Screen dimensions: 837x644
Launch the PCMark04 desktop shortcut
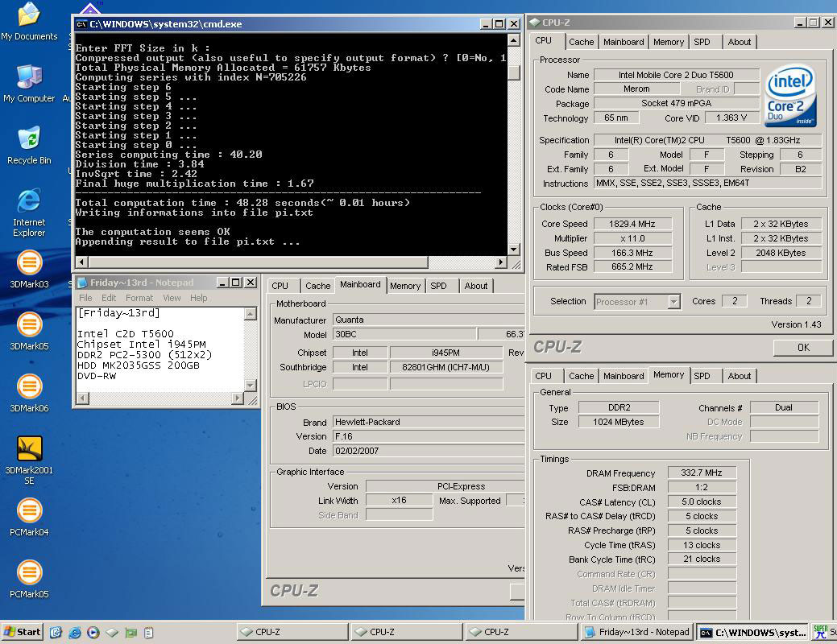click(x=29, y=517)
